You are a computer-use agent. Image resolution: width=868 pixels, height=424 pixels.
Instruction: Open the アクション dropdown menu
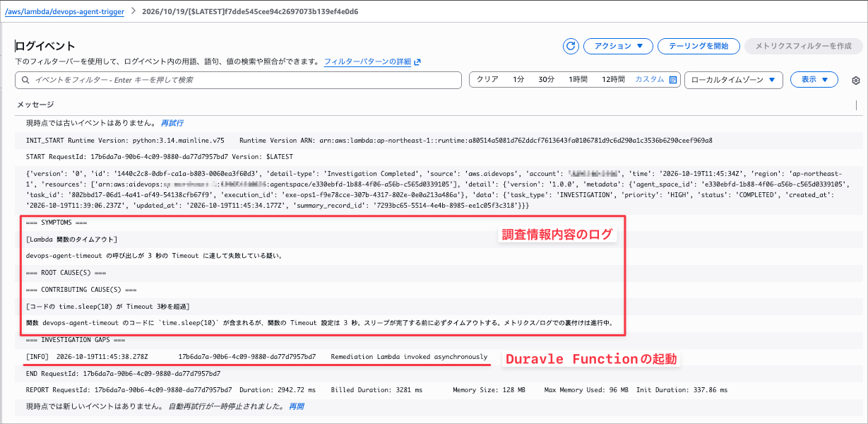coord(618,46)
